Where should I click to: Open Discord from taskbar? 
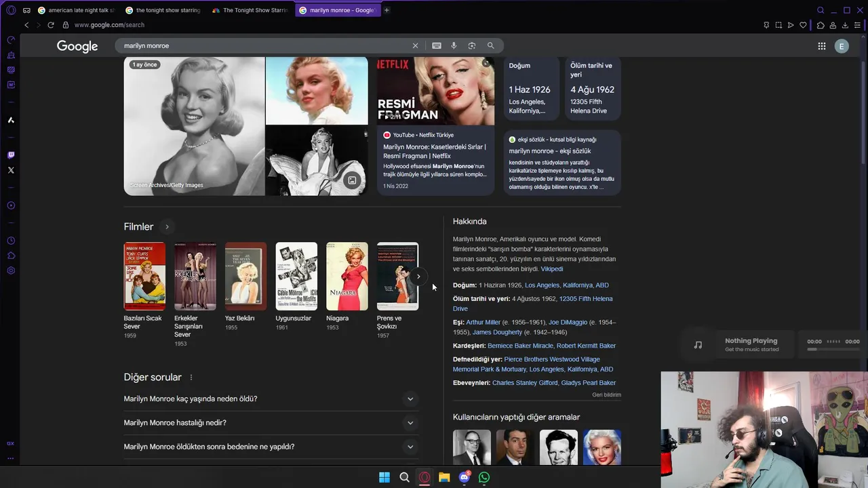click(465, 477)
